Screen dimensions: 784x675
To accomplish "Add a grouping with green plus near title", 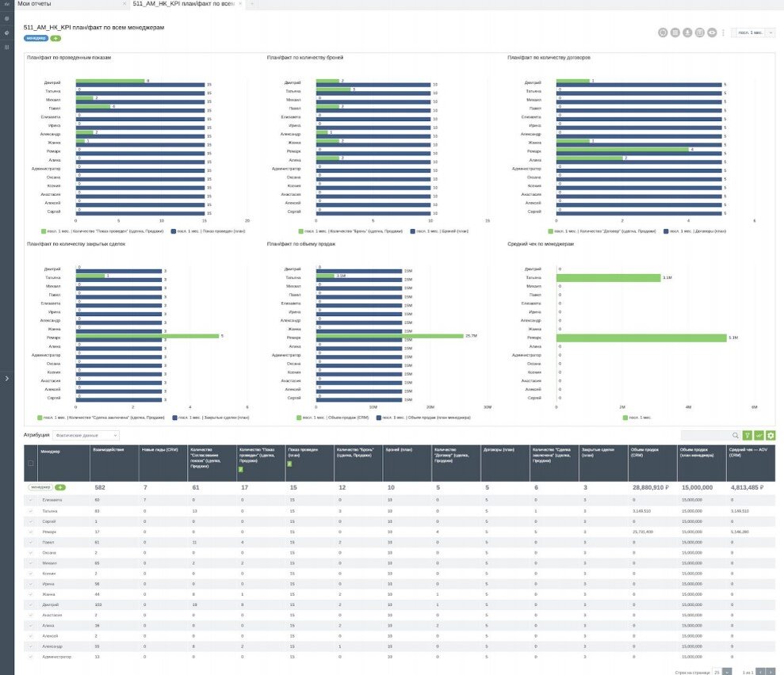I will pyautogui.click(x=56, y=39).
